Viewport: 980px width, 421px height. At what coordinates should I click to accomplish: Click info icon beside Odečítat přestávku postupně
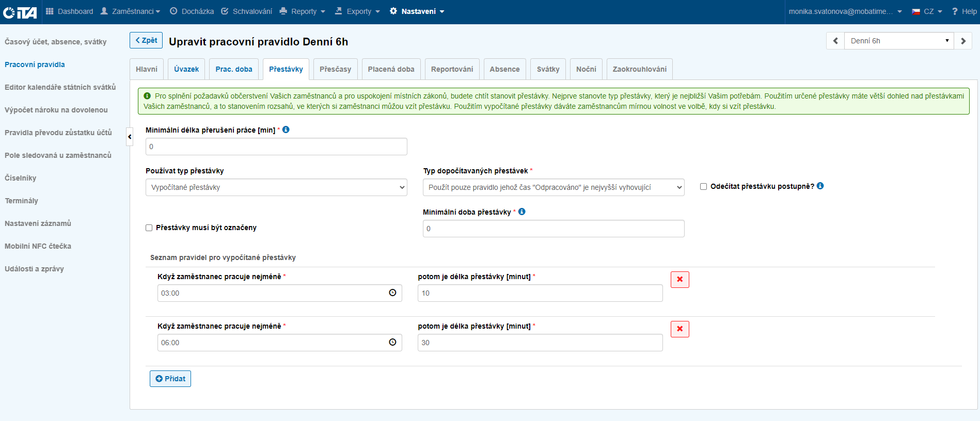click(x=820, y=186)
